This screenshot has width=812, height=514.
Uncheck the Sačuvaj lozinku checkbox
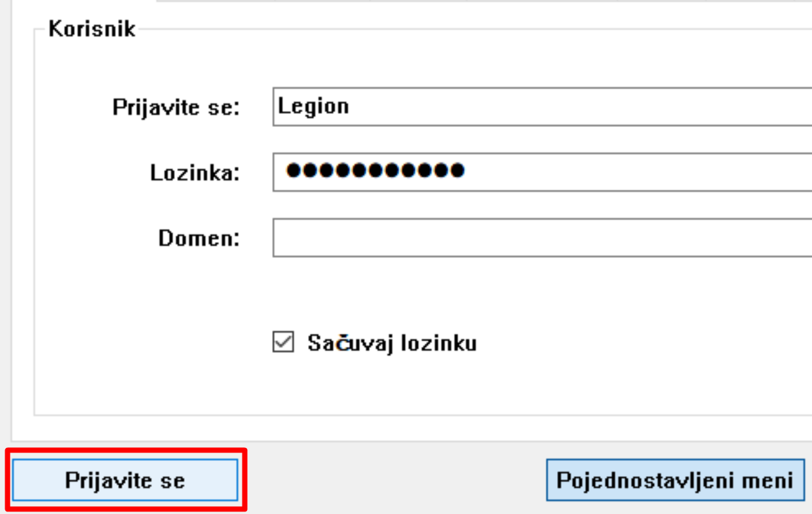pos(283,342)
